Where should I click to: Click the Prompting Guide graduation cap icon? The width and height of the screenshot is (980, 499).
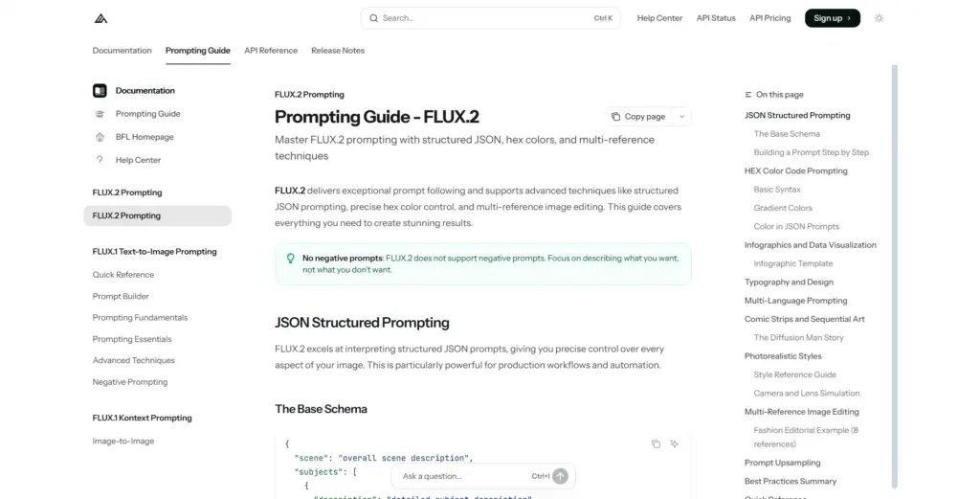(100, 114)
